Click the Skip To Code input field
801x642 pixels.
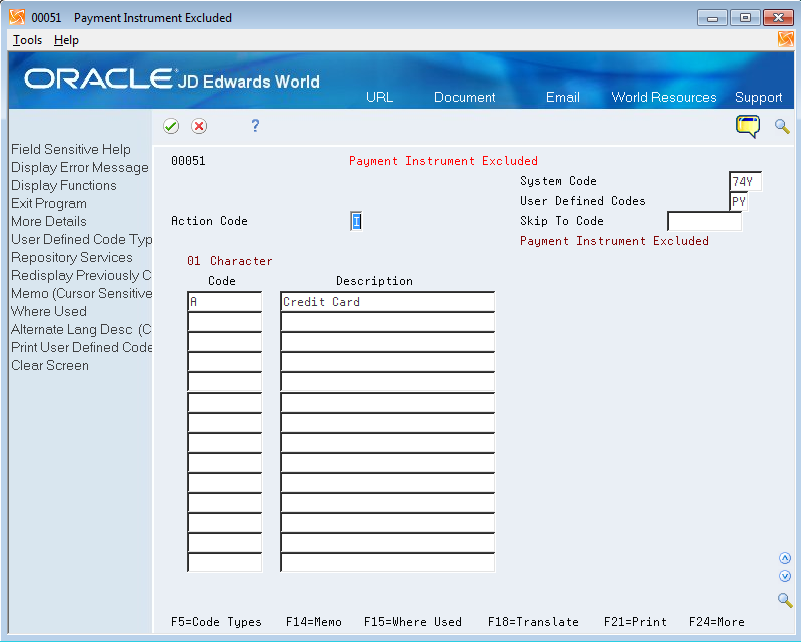coord(704,221)
